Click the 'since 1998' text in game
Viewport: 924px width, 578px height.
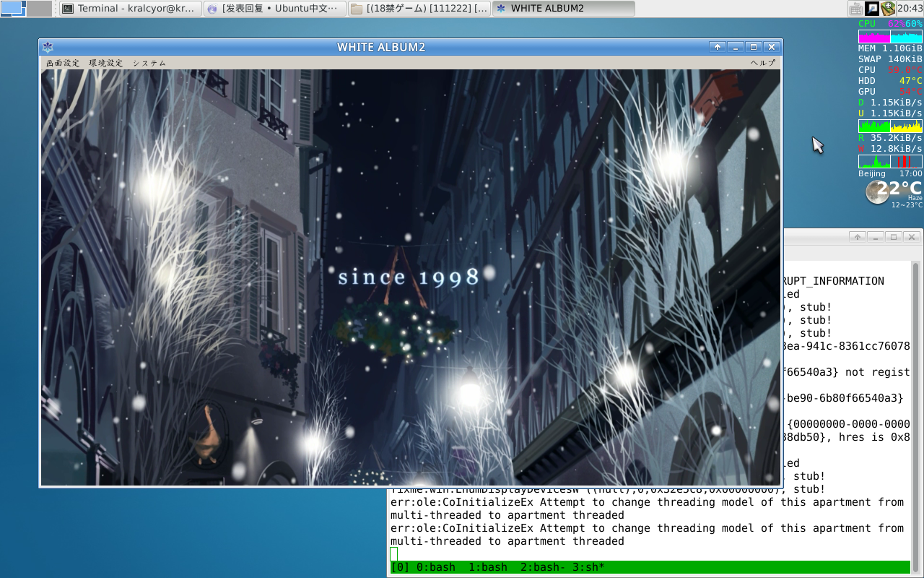(x=409, y=277)
